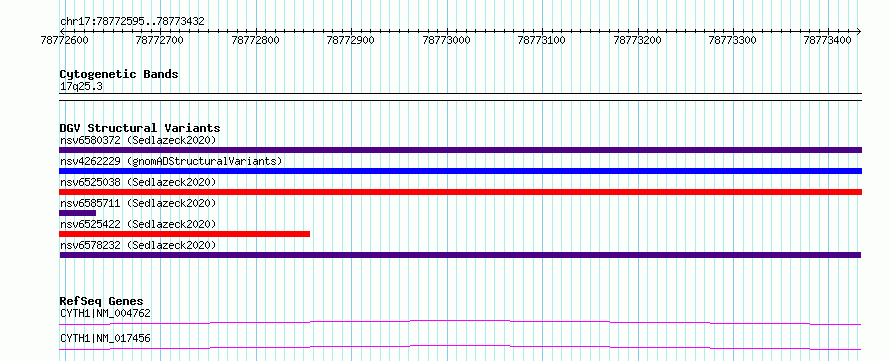
Task: Click ruler position 78773300
Action: click(x=733, y=40)
